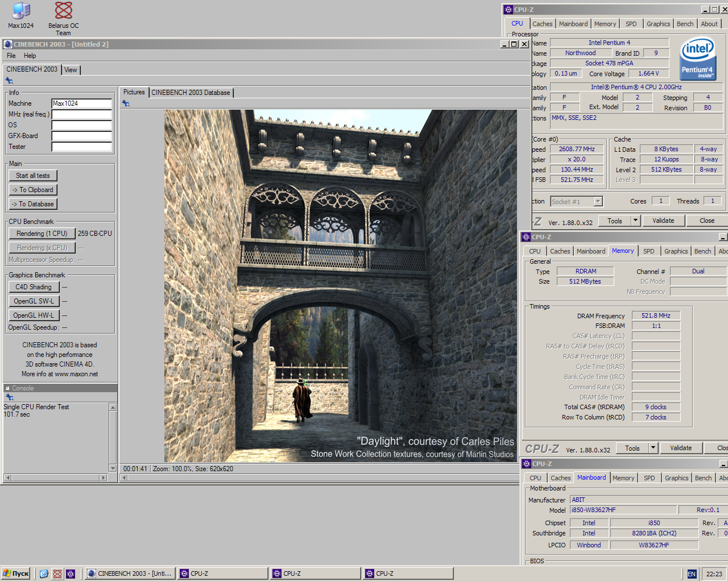Click Tools button in top CPU-Z window
The height and width of the screenshot is (582, 728).
click(x=615, y=221)
